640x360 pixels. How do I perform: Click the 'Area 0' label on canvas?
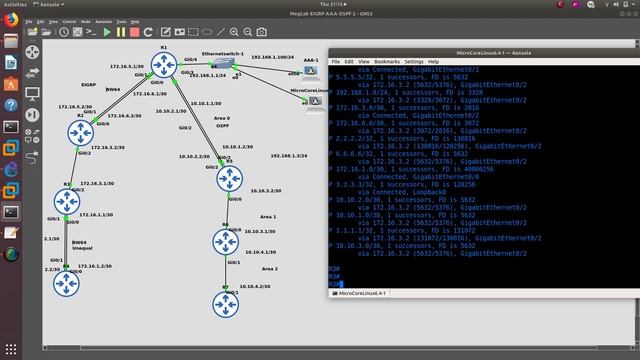pos(222,118)
